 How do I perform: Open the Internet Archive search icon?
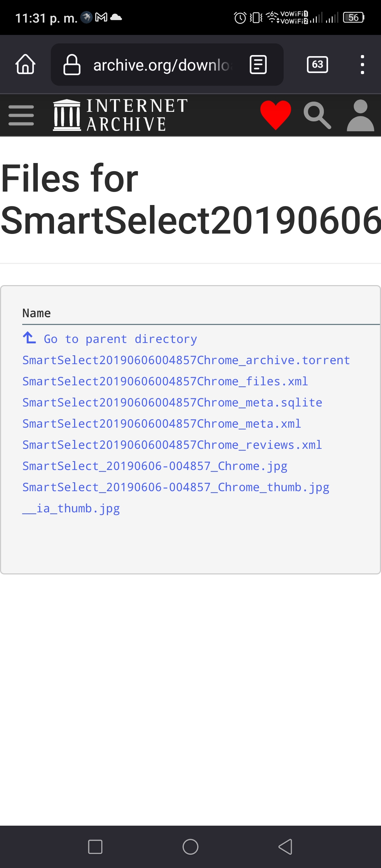pyautogui.click(x=317, y=115)
